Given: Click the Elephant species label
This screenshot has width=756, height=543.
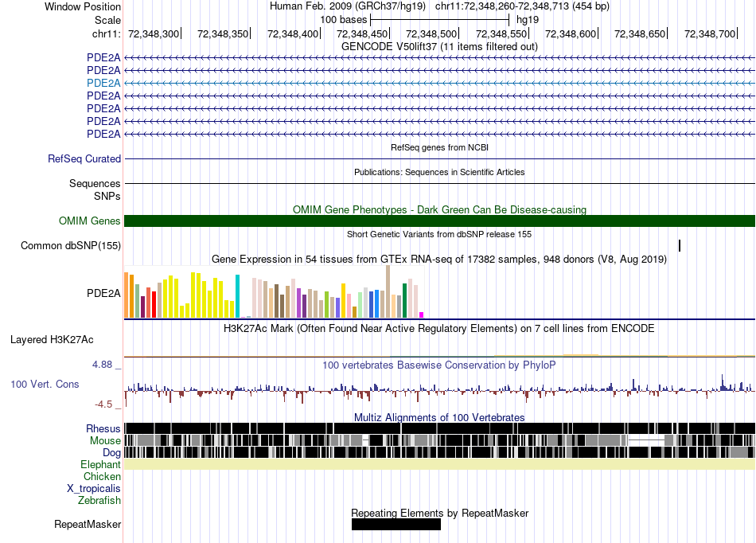Looking at the screenshot, I should (100, 464).
